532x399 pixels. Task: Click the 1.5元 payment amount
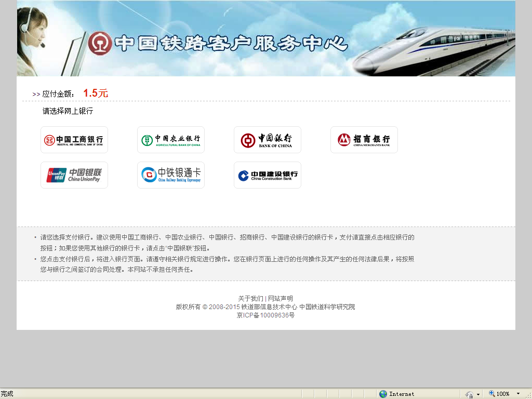(x=96, y=94)
